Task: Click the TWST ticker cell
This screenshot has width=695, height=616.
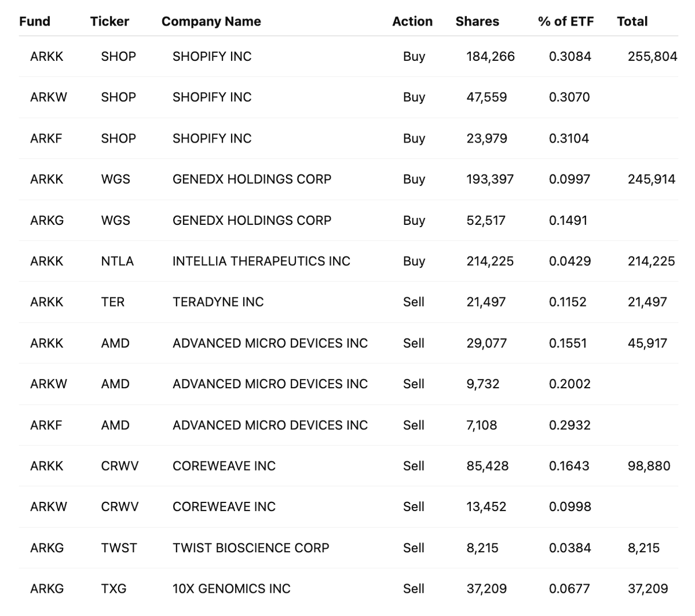Action: click(x=119, y=548)
